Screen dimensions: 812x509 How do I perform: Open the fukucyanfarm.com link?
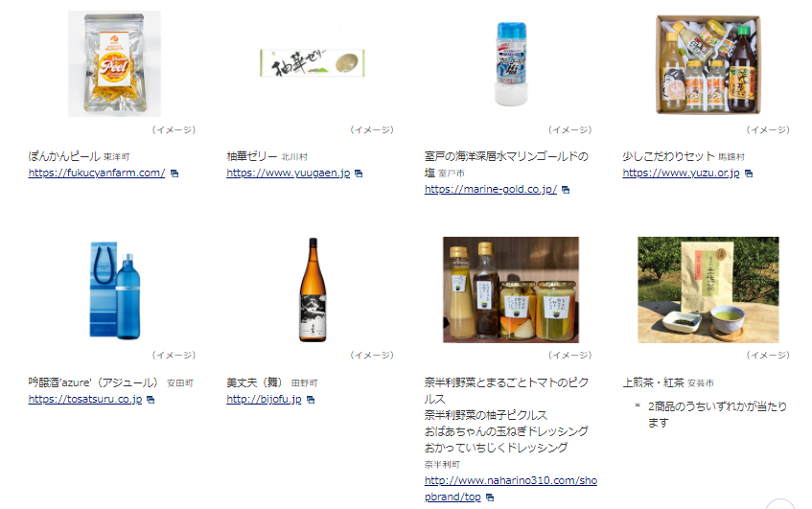pos(96,173)
